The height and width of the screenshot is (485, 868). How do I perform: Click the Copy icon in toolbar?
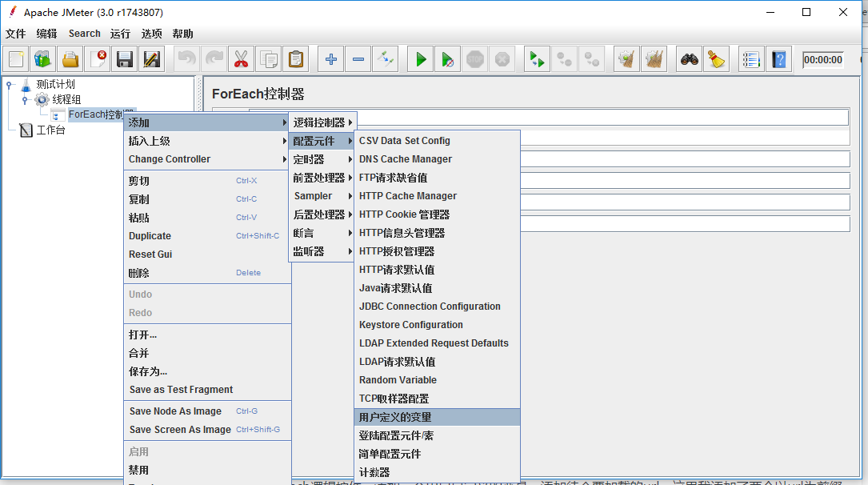(x=269, y=59)
